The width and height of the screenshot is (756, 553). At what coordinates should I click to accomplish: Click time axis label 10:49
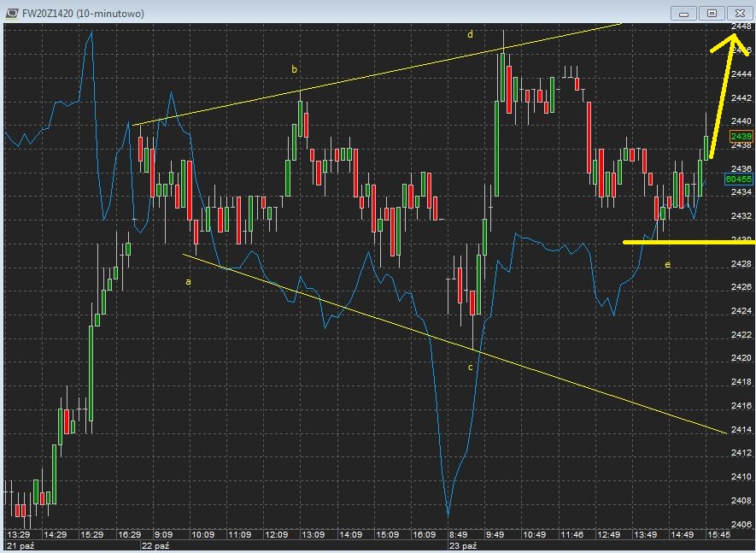(x=534, y=534)
